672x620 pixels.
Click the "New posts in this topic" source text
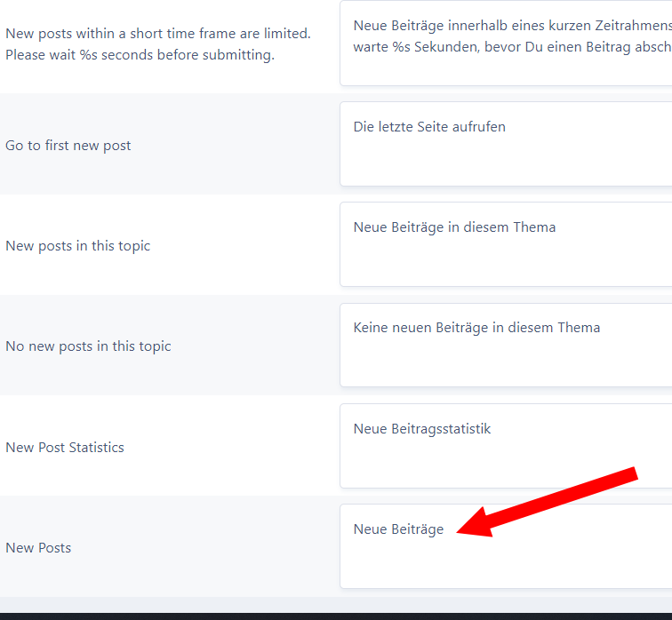click(x=78, y=246)
